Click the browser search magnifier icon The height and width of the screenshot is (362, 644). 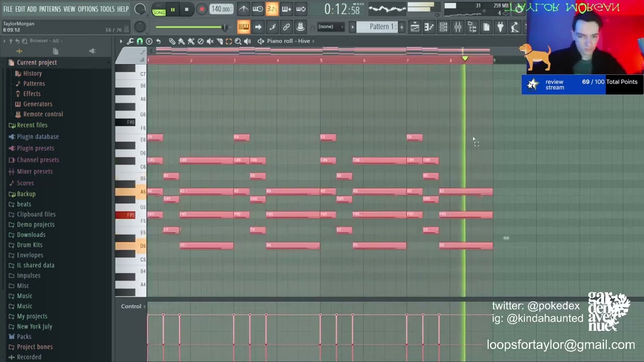(x=24, y=41)
